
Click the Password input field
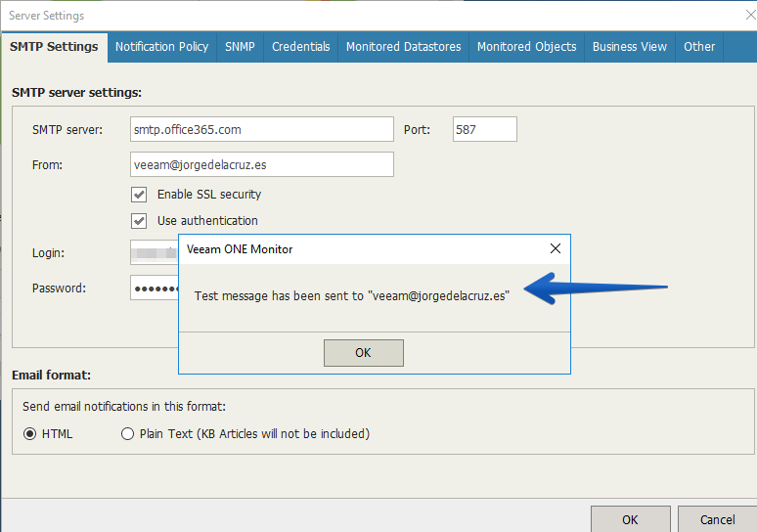tap(155, 288)
